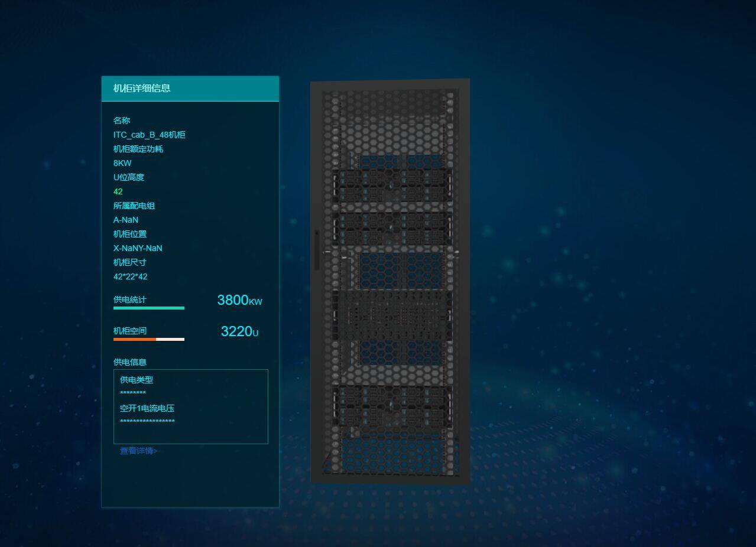Click the 供电信息 section heading

[130, 362]
